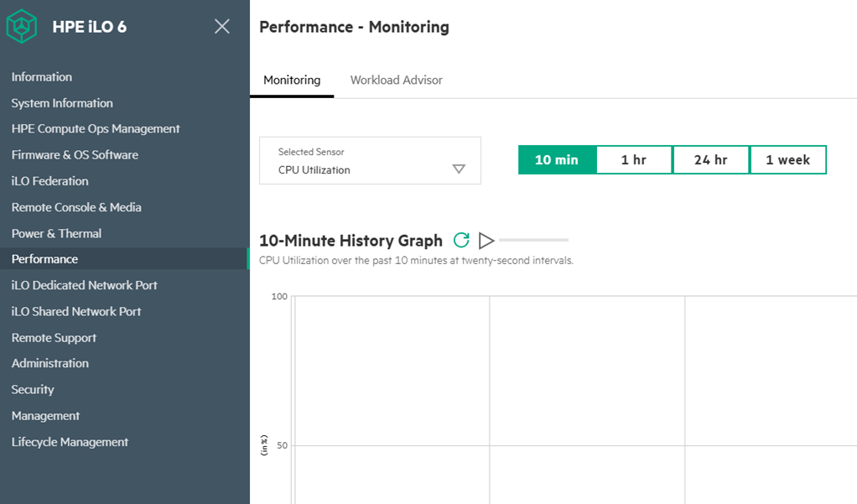This screenshot has width=857, height=504.
Task: Click the Selected Sensor dropdown arrow
Action: [x=459, y=169]
